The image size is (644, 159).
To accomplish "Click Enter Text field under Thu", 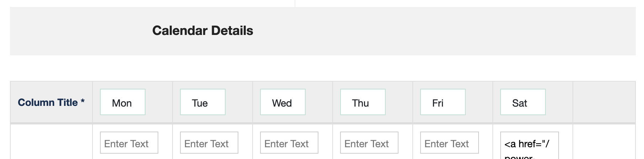I will click(369, 143).
